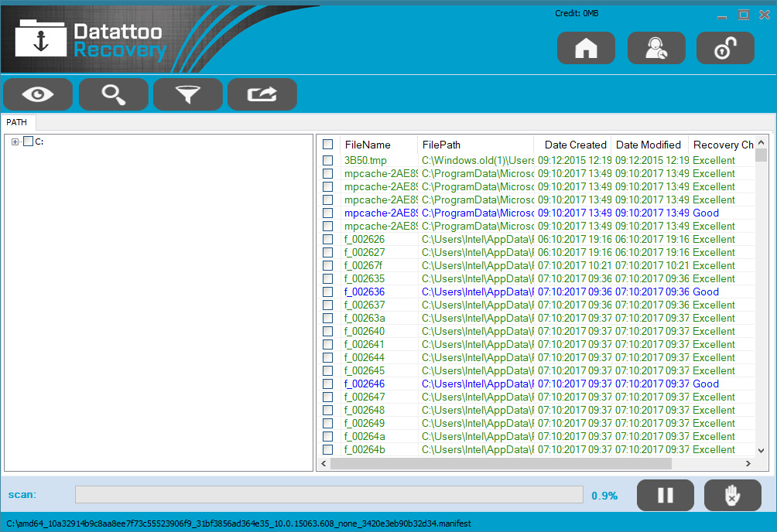Click the export/recover arrow icon
This screenshot has width=777, height=532.
pos(262,94)
